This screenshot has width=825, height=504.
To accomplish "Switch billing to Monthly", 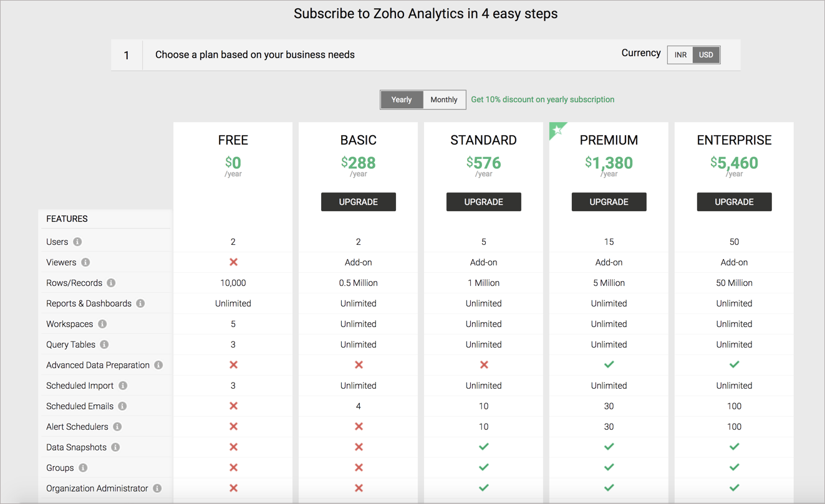I will (443, 100).
